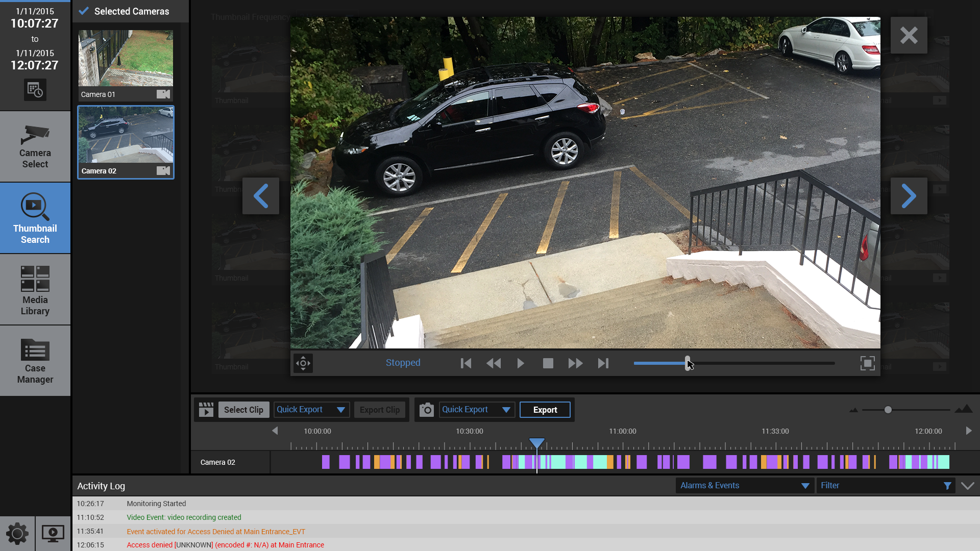Collapse the Activity Log panel chevron
Screen dimensions: 980x551
(967, 486)
